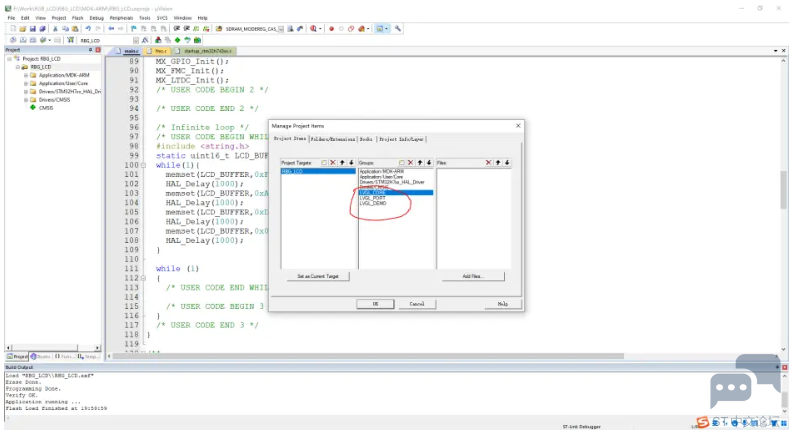Download to flash with the LOAD icon

[x=70, y=40]
